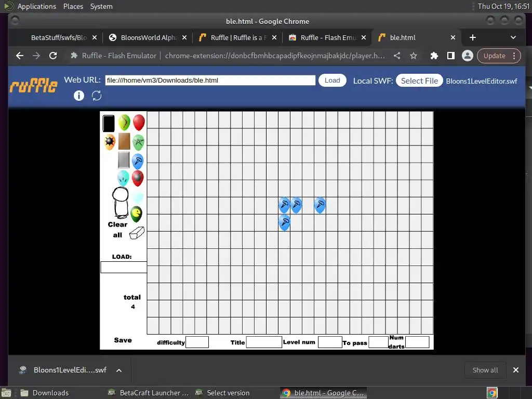Open a new Chrome tab
532x399 pixels.
coord(473,37)
